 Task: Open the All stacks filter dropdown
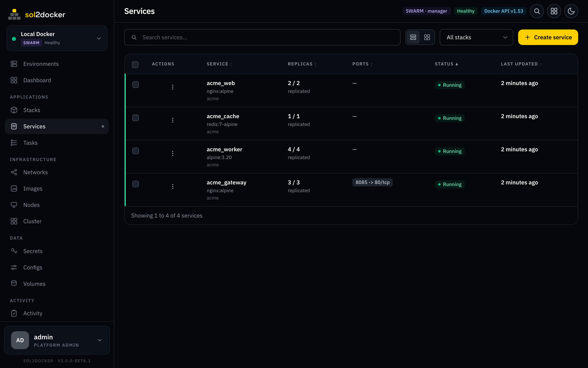pos(476,37)
